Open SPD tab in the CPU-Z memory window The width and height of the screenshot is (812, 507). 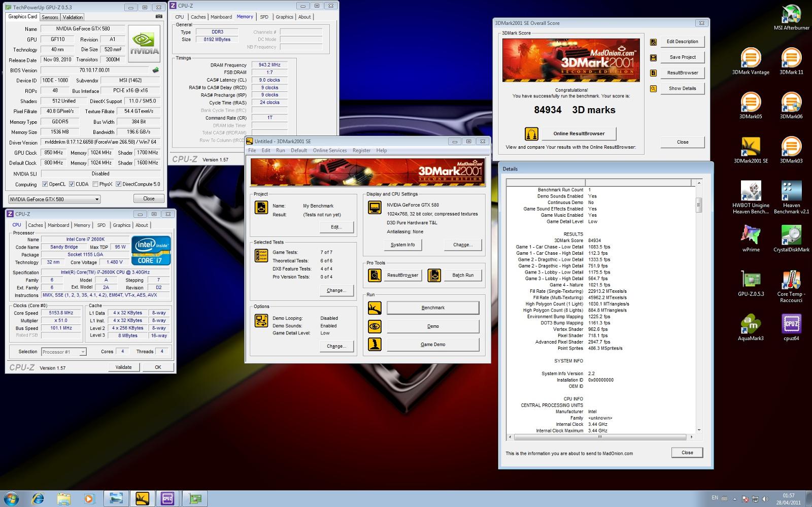(x=264, y=17)
